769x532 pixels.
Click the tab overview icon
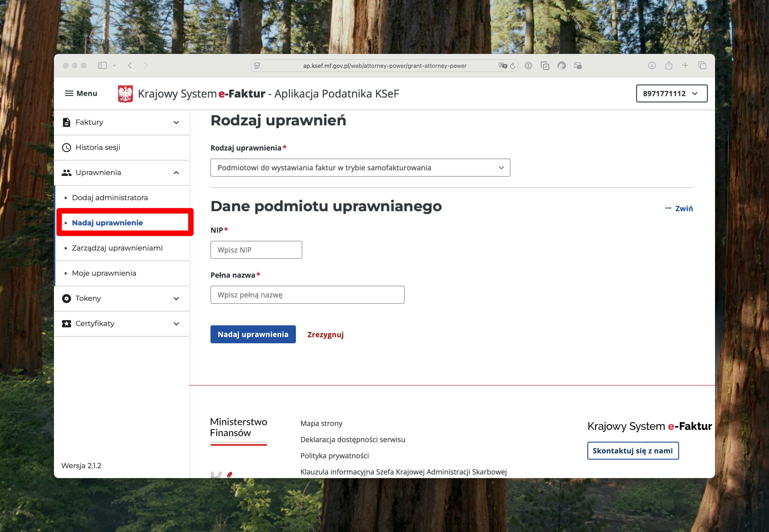tap(702, 66)
